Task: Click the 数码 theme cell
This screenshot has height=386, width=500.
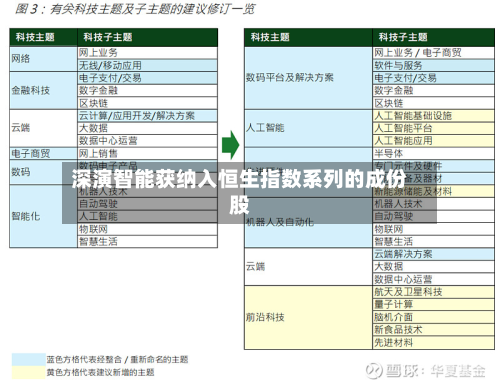Action: pyautogui.click(x=43, y=172)
